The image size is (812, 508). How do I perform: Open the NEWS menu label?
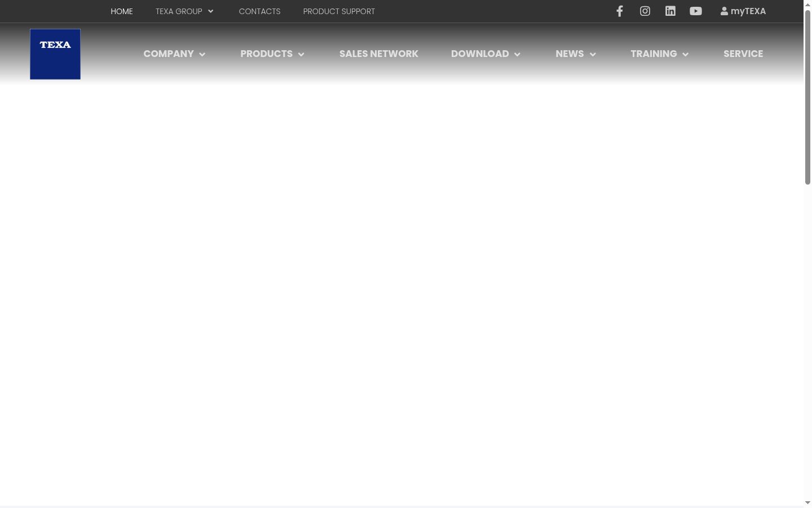570,54
